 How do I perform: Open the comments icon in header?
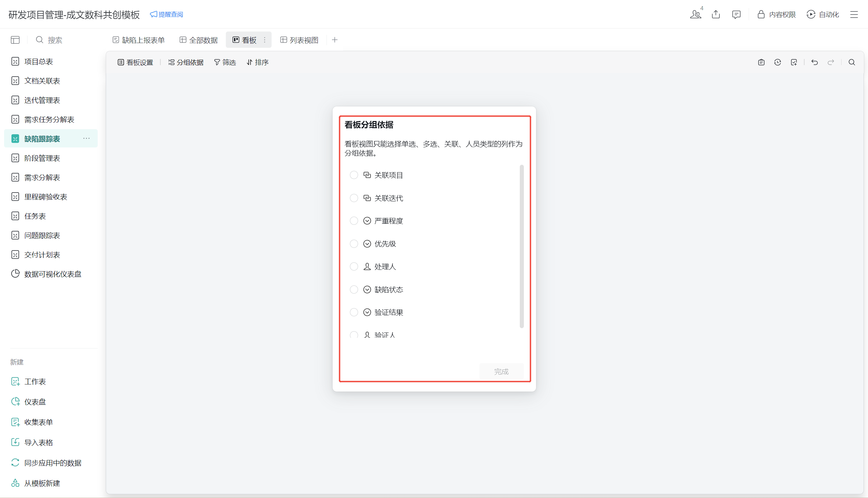coord(736,14)
